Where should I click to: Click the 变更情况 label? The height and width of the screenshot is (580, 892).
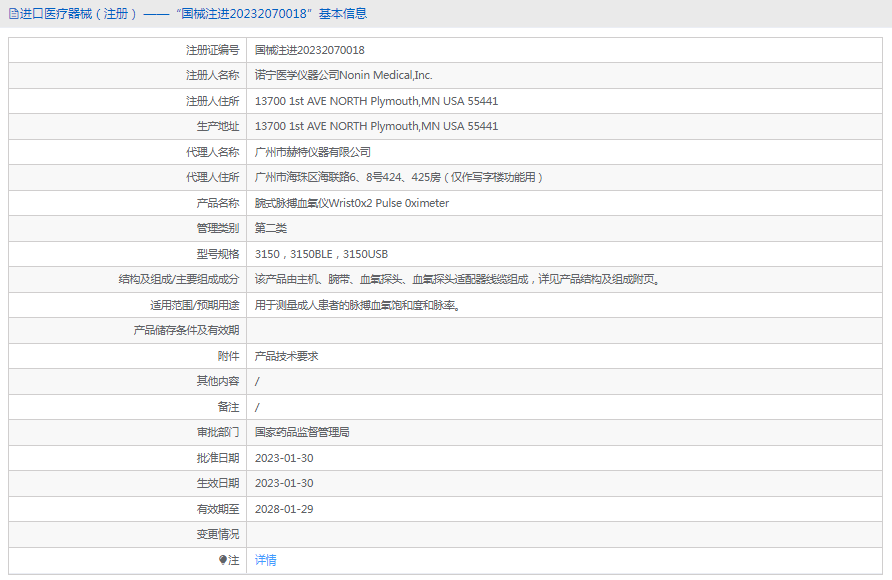click(218, 535)
